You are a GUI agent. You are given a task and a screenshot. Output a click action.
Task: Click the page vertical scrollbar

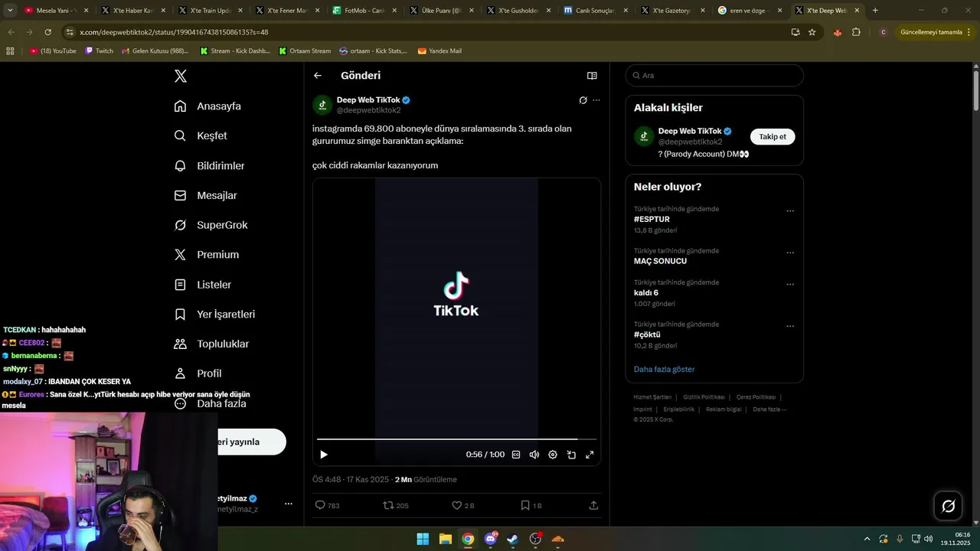(976, 92)
